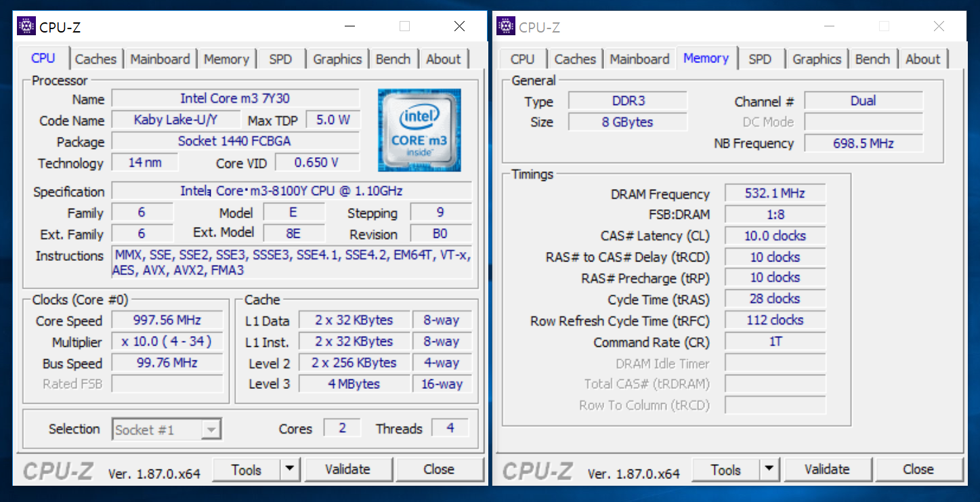
Task: Open SPD tab in right CPU-Z window
Action: 759,59
